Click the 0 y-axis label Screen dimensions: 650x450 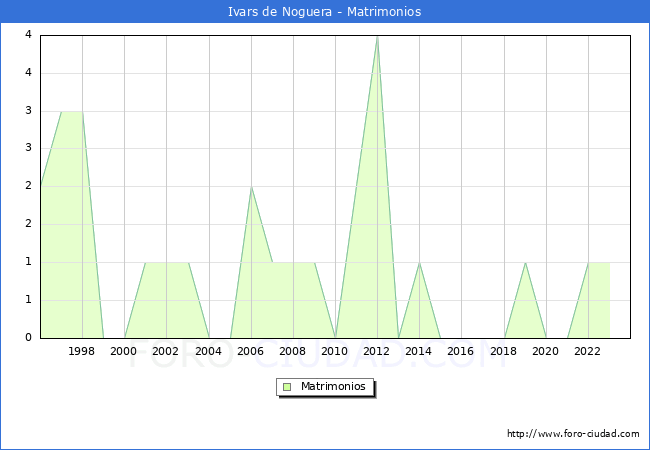pyautogui.click(x=28, y=338)
